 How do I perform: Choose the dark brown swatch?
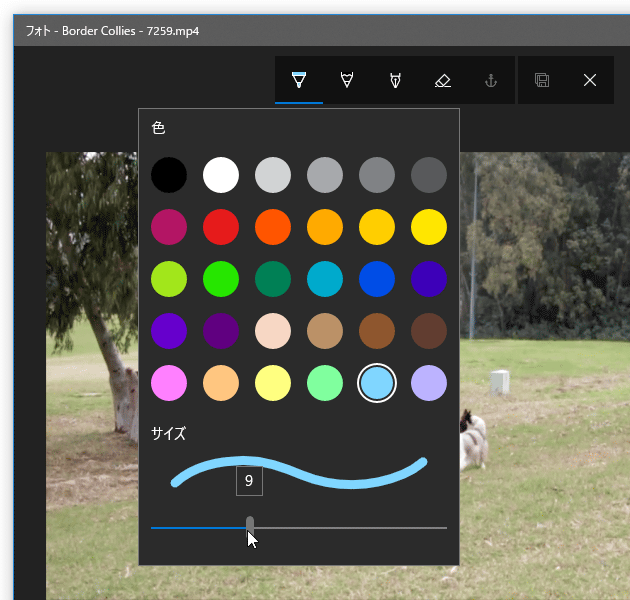click(x=429, y=331)
